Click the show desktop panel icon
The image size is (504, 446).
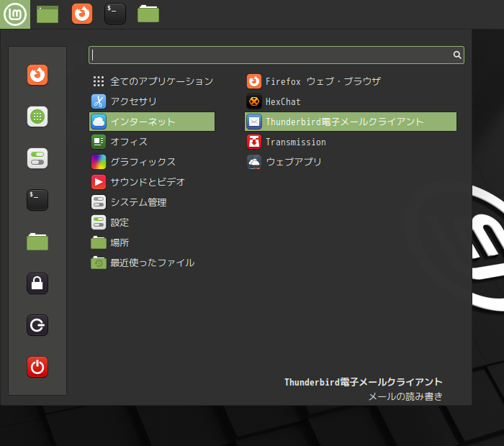tap(48, 14)
